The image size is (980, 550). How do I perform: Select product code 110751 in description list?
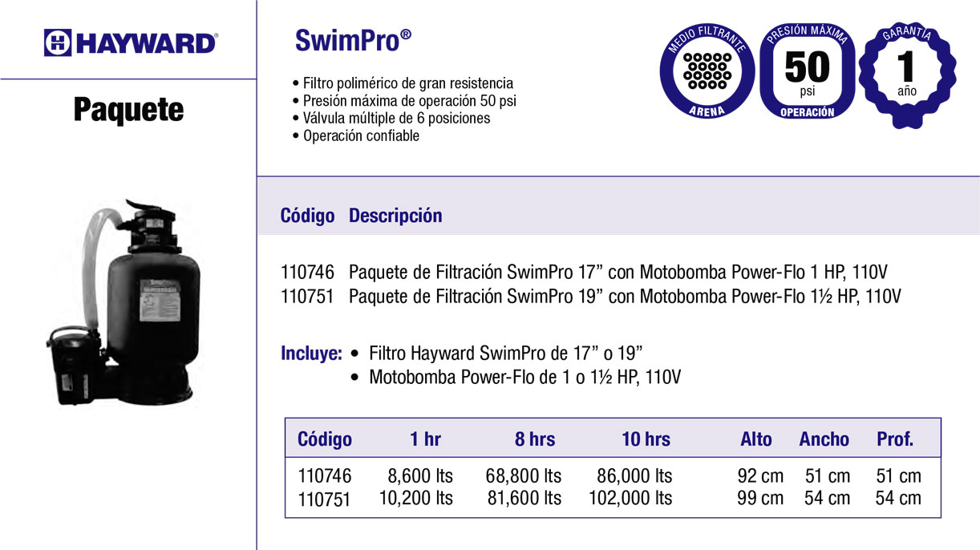pos(308,296)
